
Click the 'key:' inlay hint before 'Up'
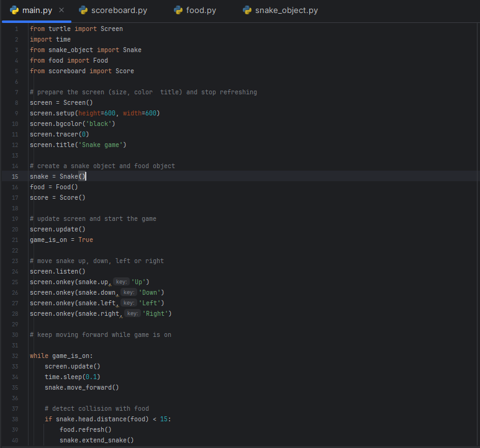[120, 282]
